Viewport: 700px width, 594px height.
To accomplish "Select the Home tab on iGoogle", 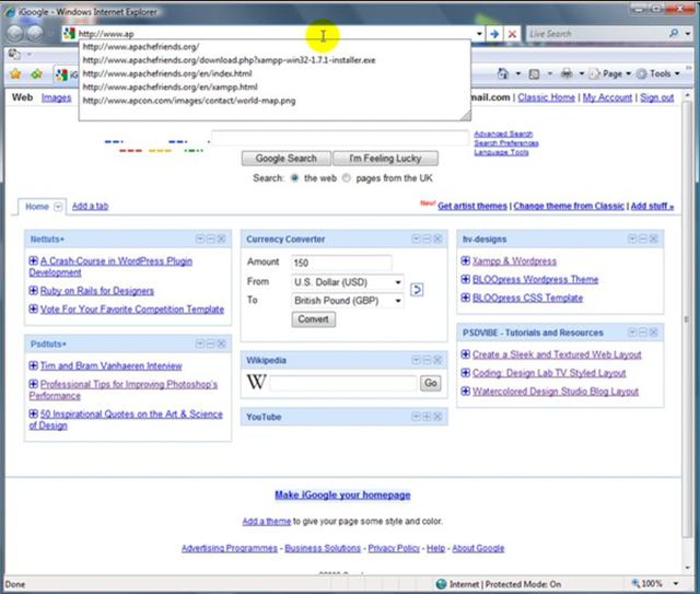I will pos(37,207).
